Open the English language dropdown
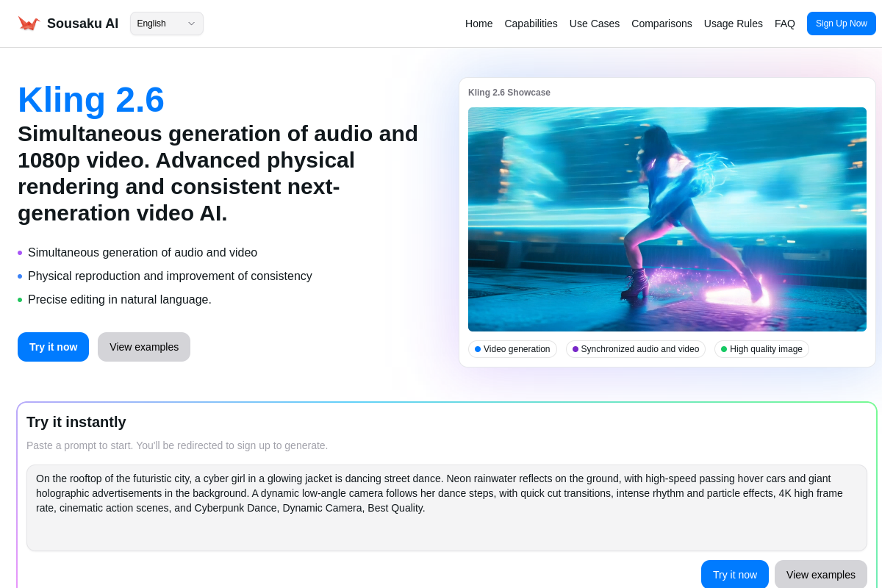This screenshot has height=588, width=882. (x=160, y=24)
